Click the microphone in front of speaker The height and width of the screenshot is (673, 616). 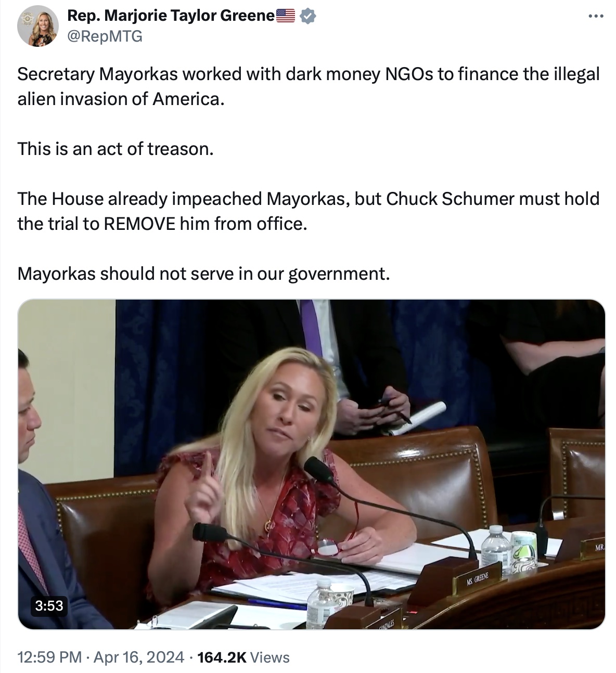318,469
